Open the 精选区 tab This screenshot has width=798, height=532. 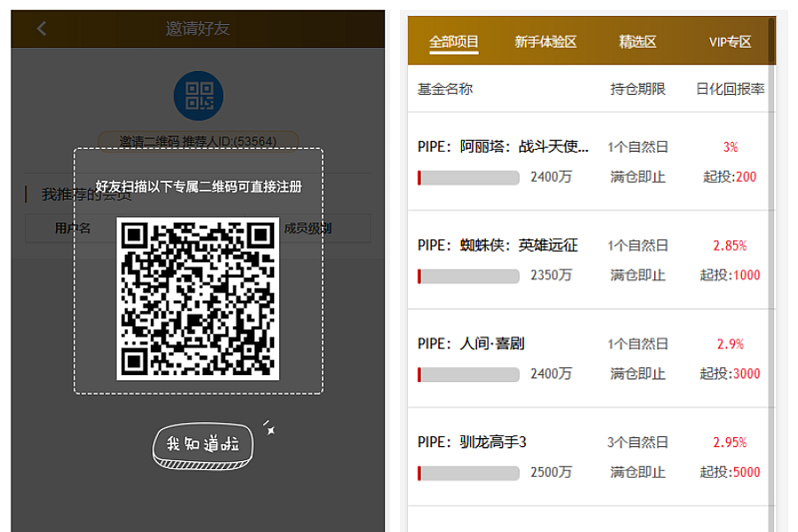click(638, 42)
